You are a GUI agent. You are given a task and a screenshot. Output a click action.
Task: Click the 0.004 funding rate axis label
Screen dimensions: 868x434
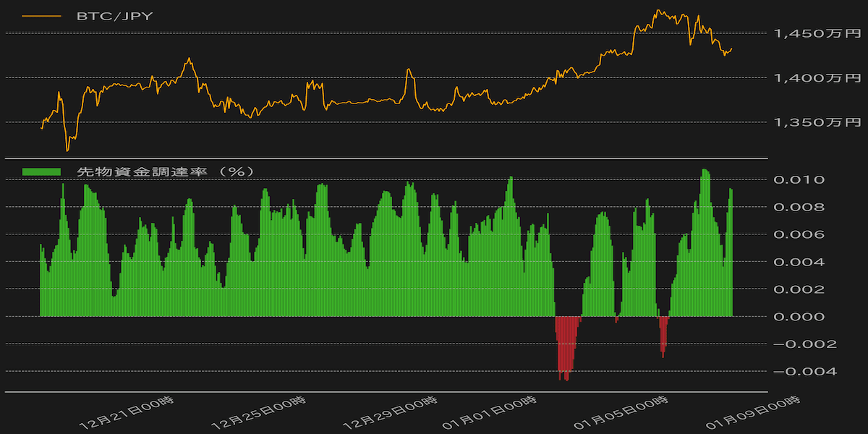click(x=799, y=262)
